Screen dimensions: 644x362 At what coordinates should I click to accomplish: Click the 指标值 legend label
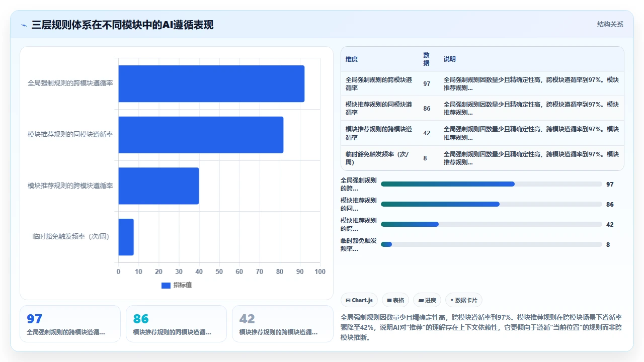click(183, 285)
